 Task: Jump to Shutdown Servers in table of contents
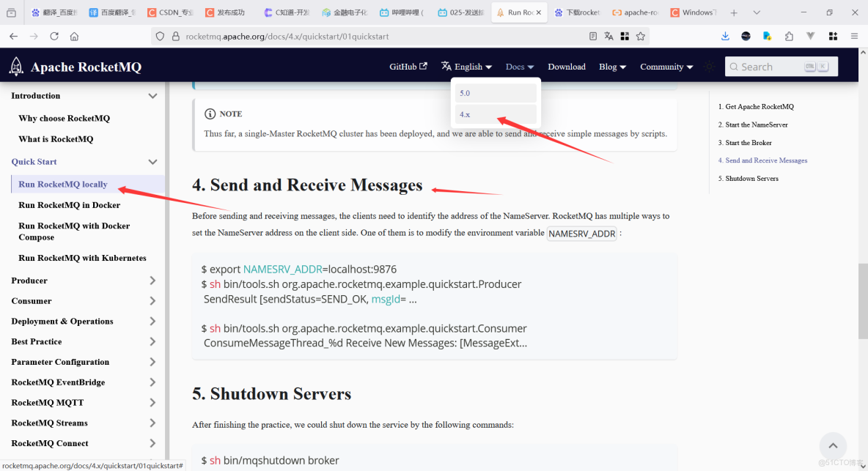pyautogui.click(x=749, y=179)
